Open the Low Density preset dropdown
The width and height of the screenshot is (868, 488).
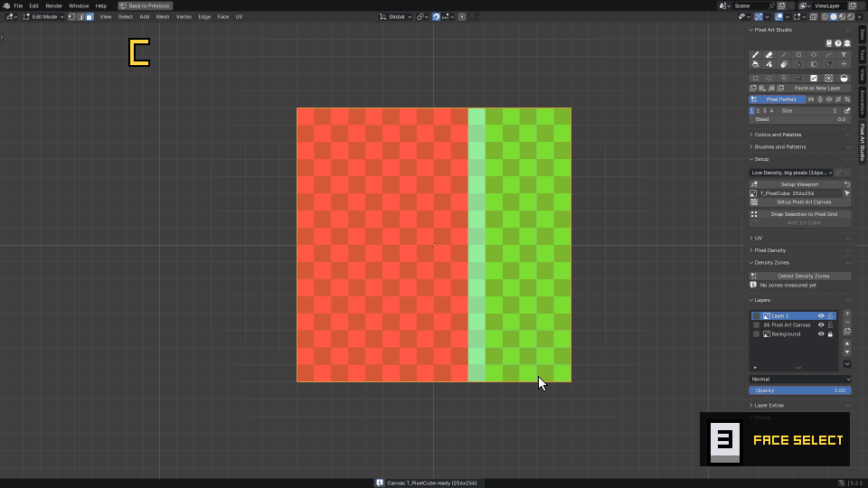click(792, 173)
